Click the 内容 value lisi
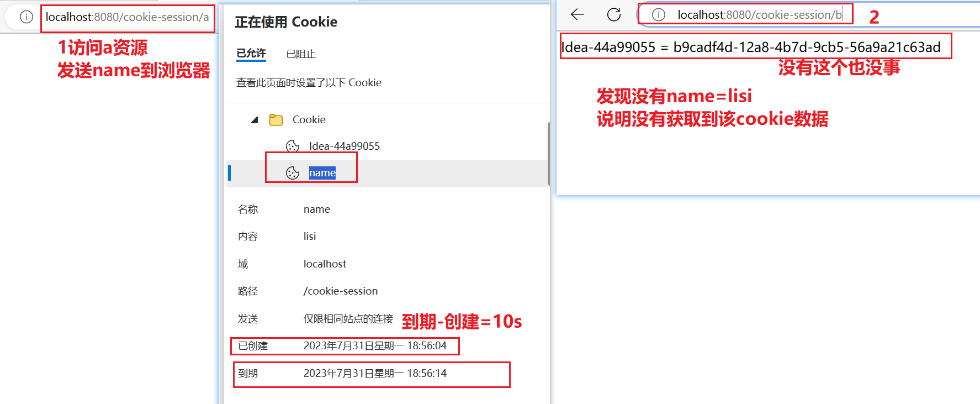 coord(310,237)
